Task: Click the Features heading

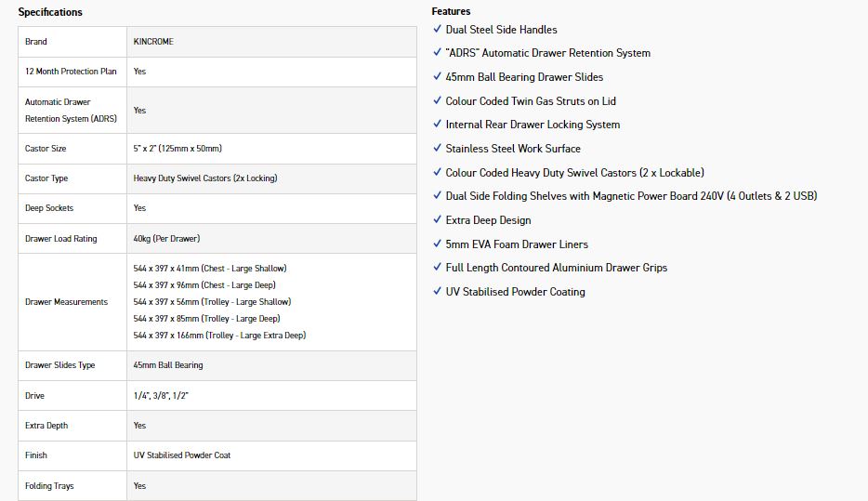Action: click(x=451, y=11)
